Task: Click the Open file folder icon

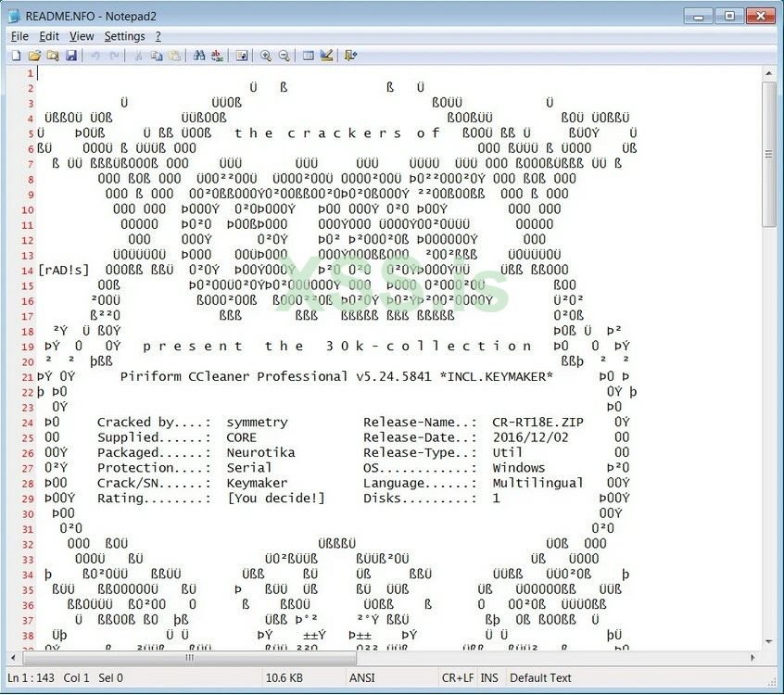Action: click(34, 56)
